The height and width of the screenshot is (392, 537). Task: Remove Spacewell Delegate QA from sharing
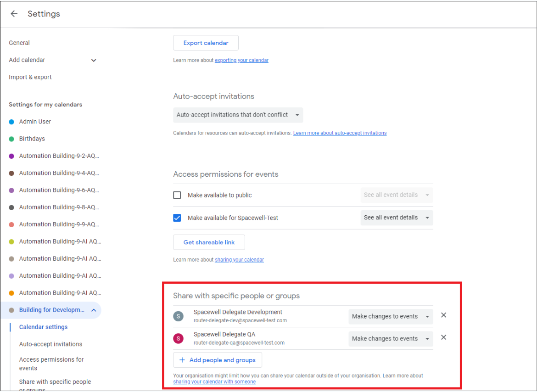pos(443,337)
